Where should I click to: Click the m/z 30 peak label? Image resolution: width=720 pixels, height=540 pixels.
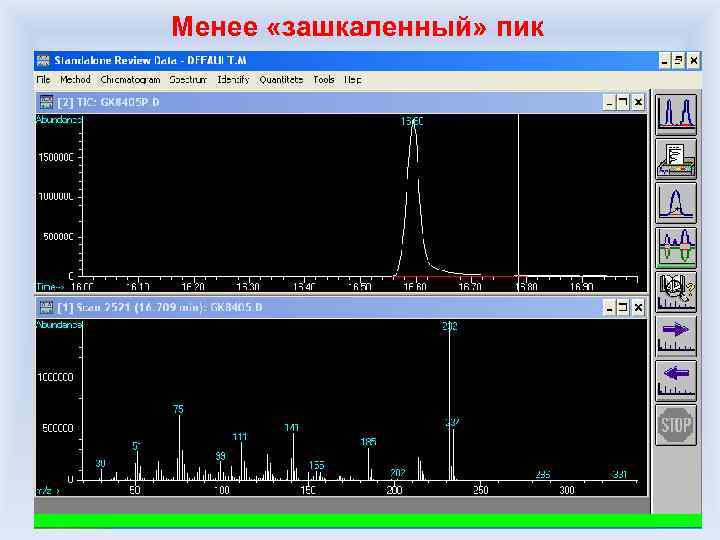(x=101, y=463)
